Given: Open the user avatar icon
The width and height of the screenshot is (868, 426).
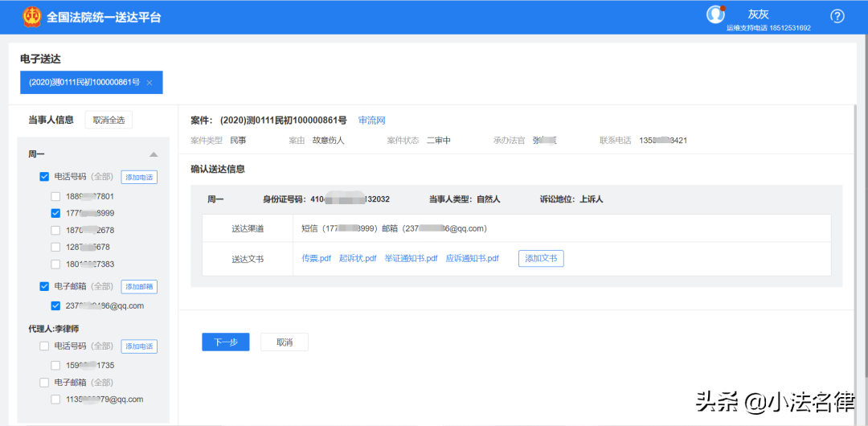Looking at the screenshot, I should pos(715,15).
